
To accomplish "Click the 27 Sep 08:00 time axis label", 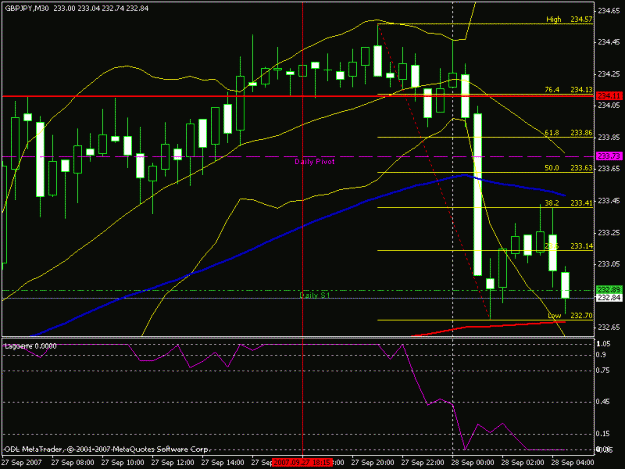I will [73, 463].
